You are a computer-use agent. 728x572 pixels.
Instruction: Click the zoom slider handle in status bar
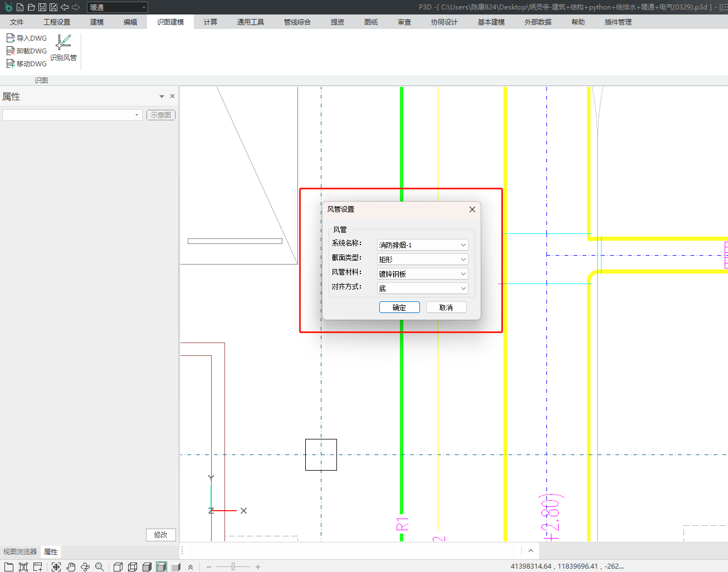[233, 566]
